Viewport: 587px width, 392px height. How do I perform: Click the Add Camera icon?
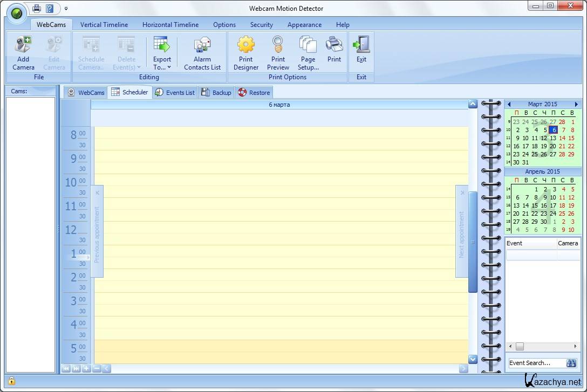23,44
